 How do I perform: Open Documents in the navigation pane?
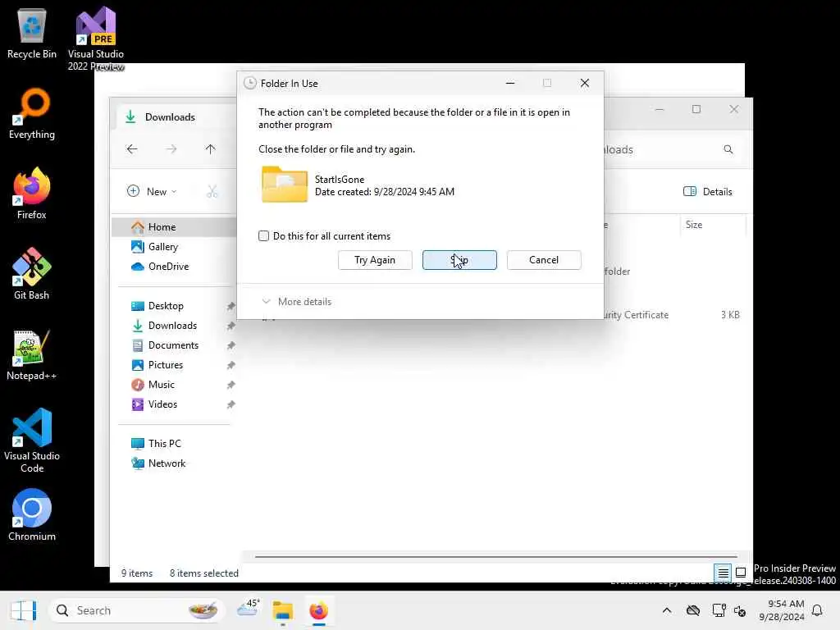174,345
